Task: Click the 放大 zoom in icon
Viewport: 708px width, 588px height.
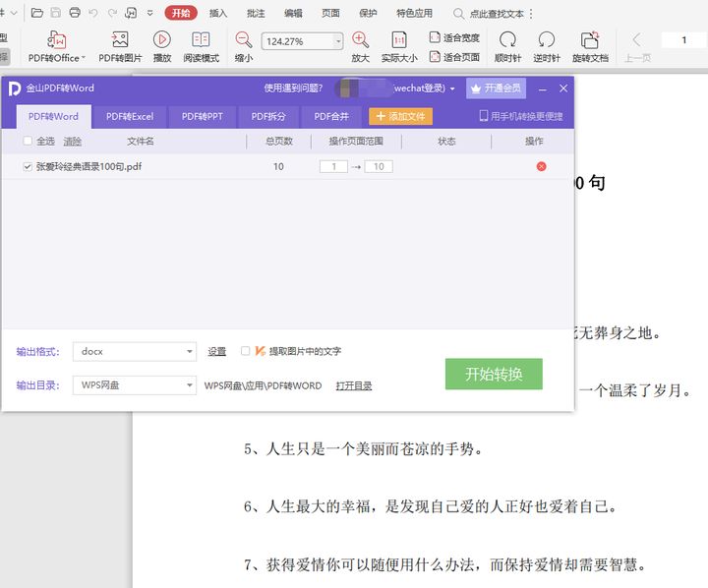Action: [x=360, y=39]
